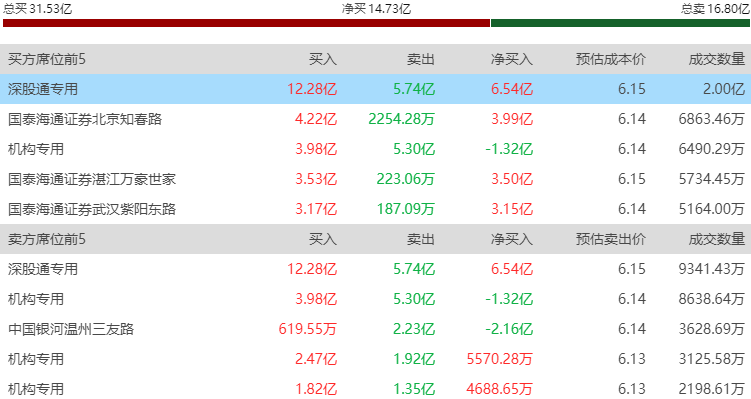751x399 pixels.
Task: Open '国泰海通证券湛江万豪世家' seat
Action: click(x=92, y=179)
